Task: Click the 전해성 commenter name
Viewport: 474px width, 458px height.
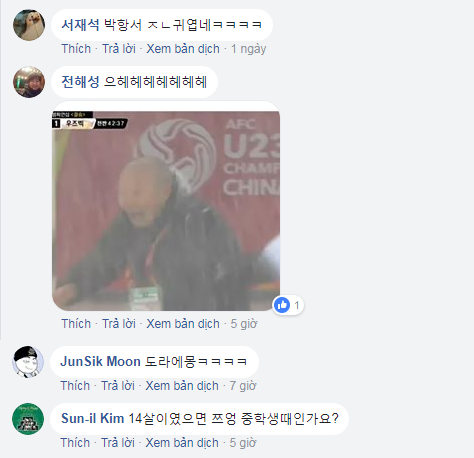Action: click(x=80, y=82)
